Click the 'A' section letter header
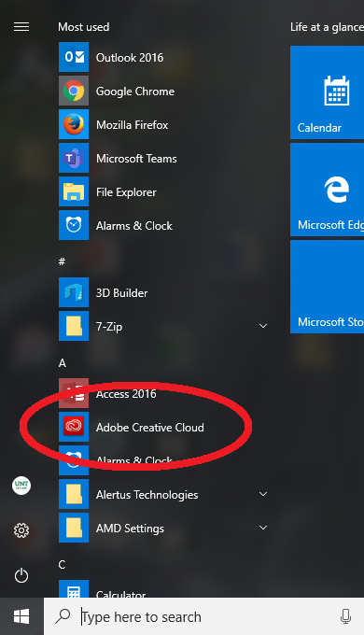 click(62, 363)
